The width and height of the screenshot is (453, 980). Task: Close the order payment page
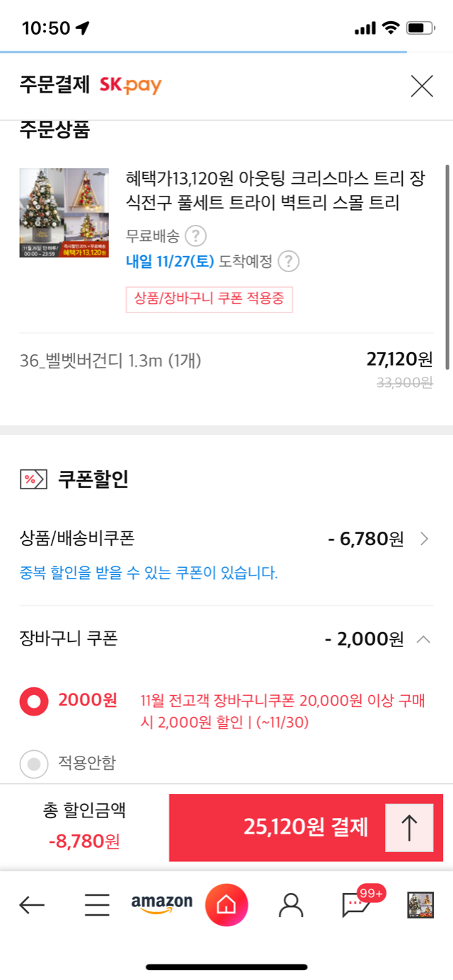point(422,86)
